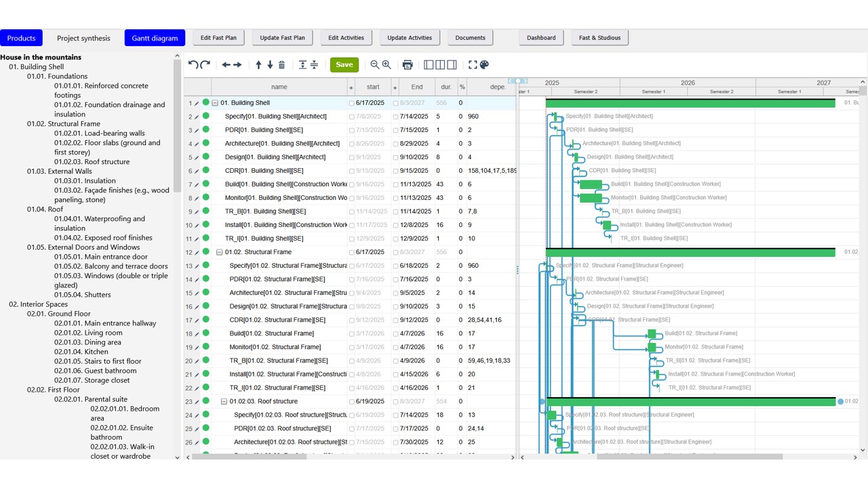Indent the task with right arrow
868x488 pixels.
click(x=237, y=65)
